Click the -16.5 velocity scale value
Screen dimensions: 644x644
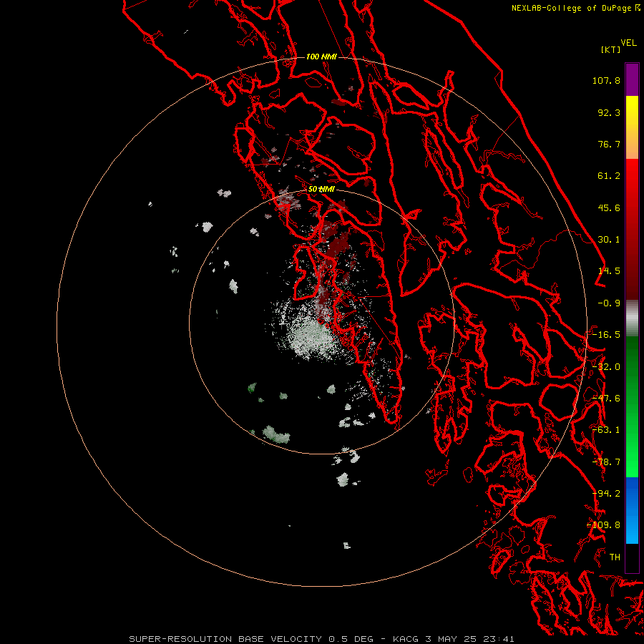(x=606, y=335)
